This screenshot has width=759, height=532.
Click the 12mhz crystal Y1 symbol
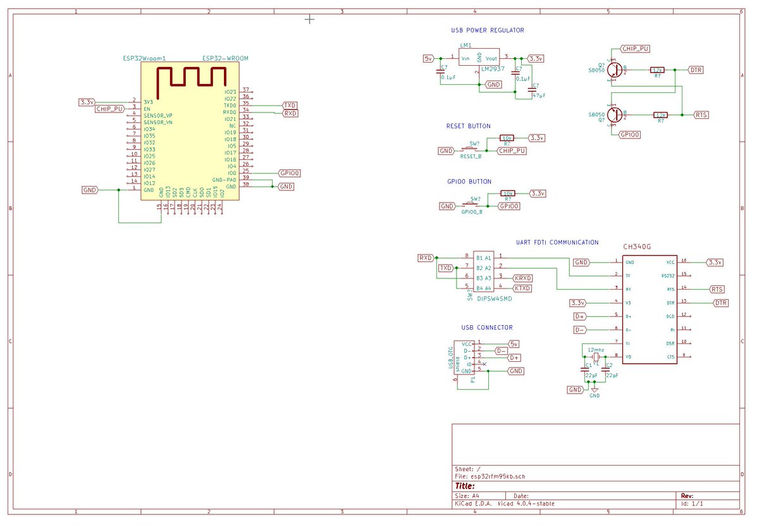[x=595, y=357]
